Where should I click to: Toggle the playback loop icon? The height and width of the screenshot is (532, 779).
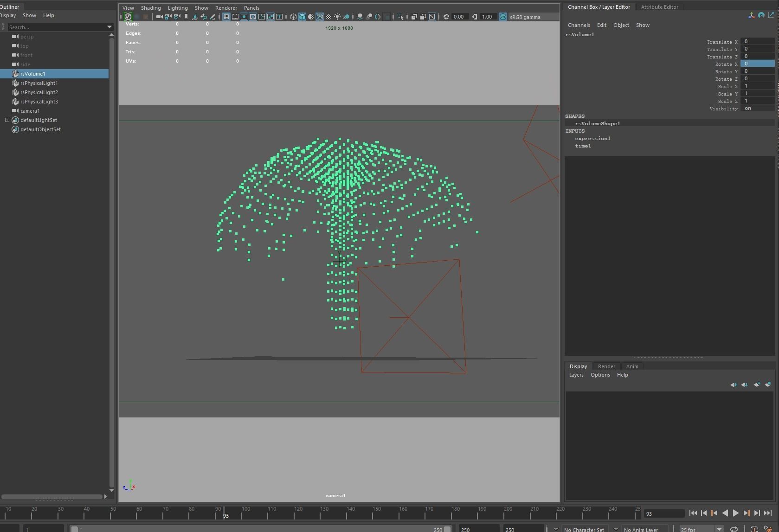pyautogui.click(x=734, y=529)
